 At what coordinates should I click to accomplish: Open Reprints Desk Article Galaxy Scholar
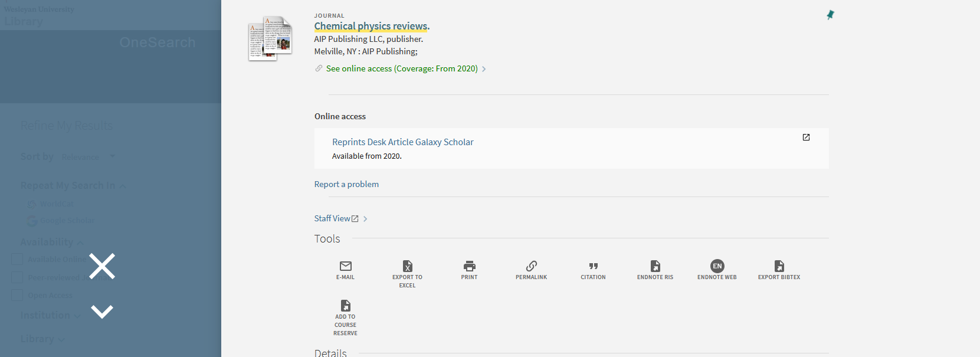402,142
